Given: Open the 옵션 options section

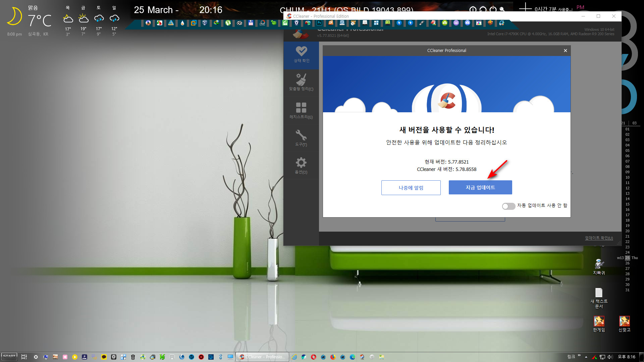Looking at the screenshot, I should 301,166.
